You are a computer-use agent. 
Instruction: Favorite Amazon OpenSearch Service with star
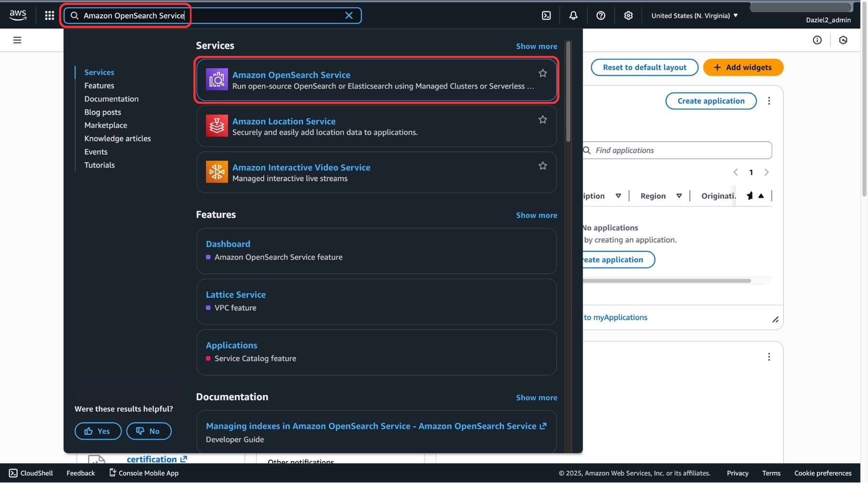(542, 73)
